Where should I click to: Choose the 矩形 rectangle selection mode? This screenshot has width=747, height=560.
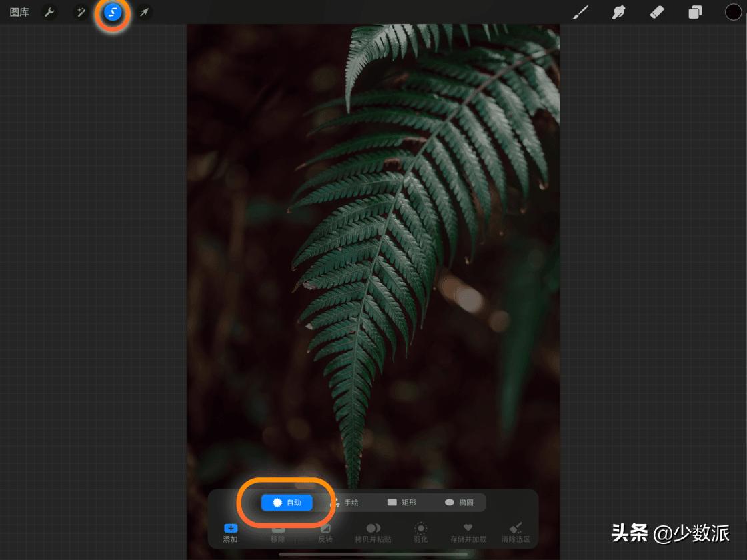[x=402, y=503]
